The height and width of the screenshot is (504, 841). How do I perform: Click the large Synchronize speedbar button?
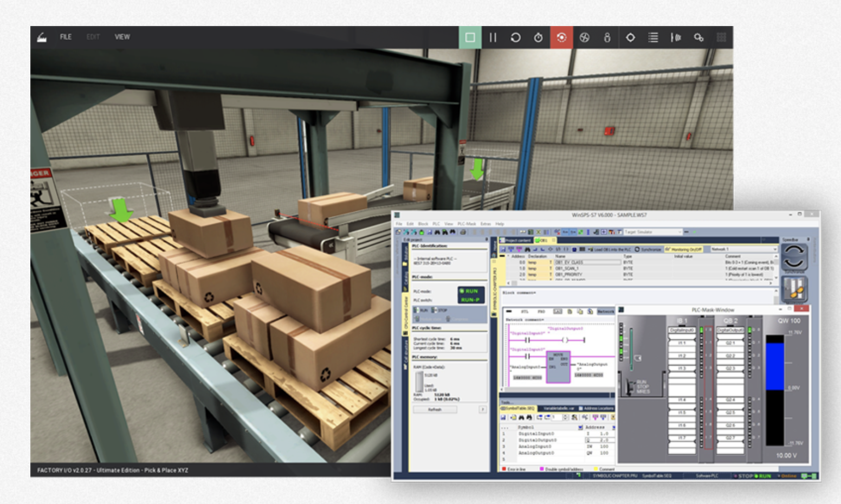[x=794, y=256]
